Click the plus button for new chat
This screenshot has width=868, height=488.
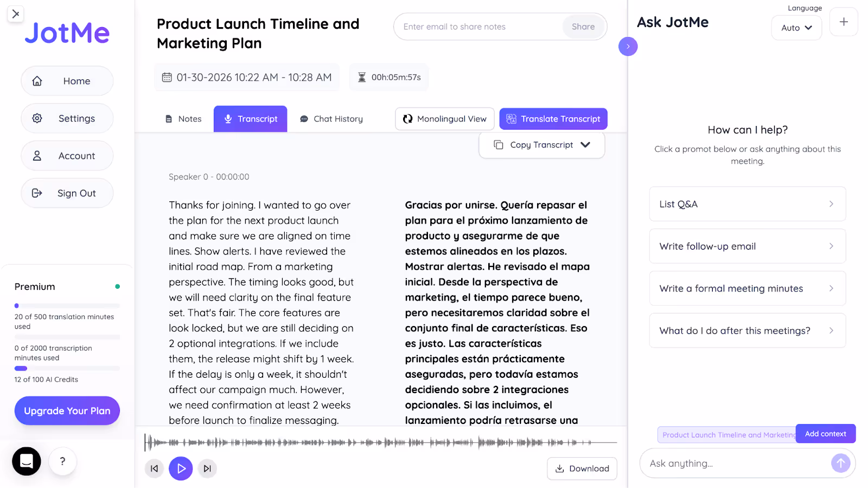[844, 22]
